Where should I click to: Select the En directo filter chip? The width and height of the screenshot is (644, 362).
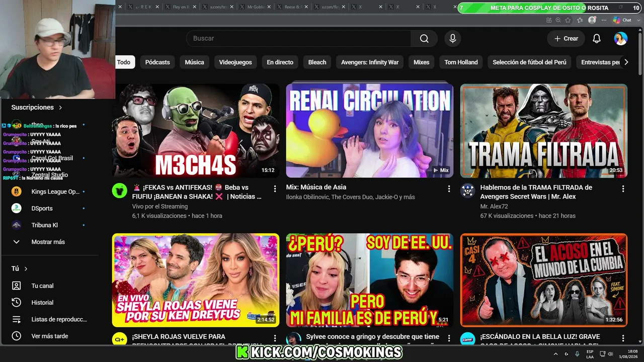click(x=280, y=62)
